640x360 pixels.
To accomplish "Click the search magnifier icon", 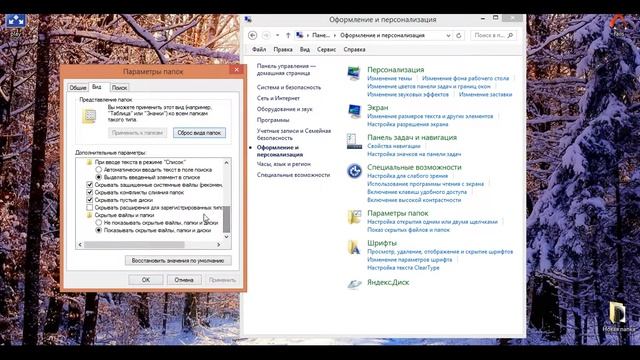I will tap(510, 36).
